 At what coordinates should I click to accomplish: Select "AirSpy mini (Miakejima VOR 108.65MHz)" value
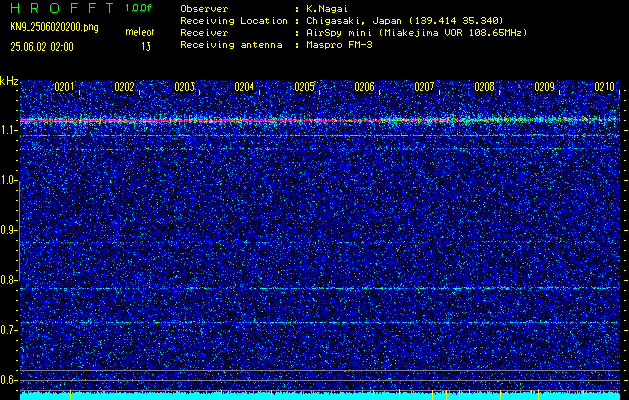[x=416, y=32]
